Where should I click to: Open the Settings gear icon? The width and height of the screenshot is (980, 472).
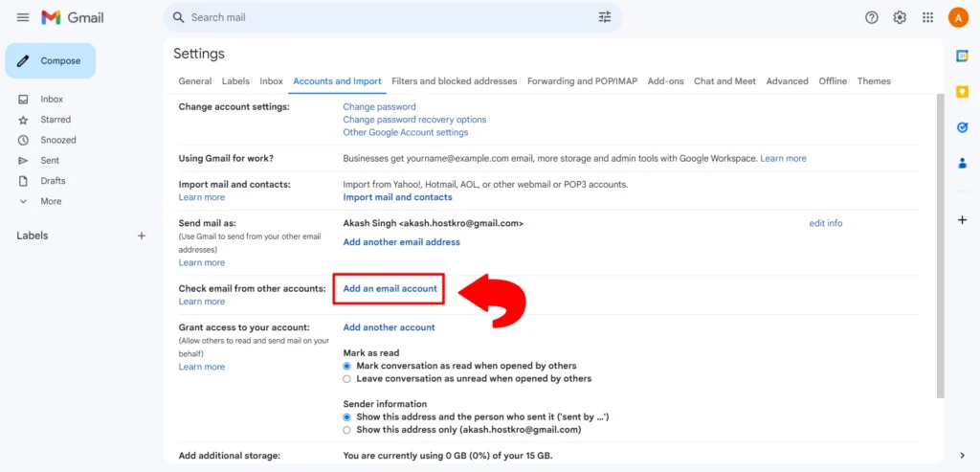(900, 17)
